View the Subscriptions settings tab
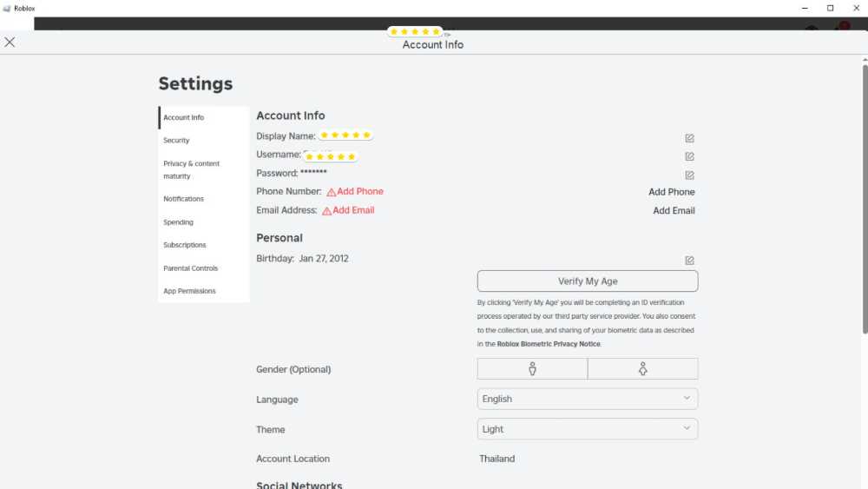This screenshot has width=868, height=489. [x=204, y=245]
